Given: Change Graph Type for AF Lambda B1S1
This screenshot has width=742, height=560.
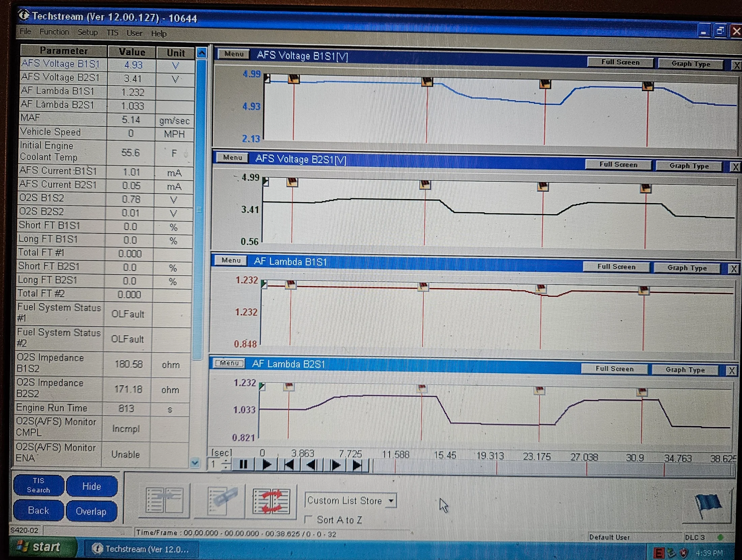Looking at the screenshot, I should (x=687, y=268).
